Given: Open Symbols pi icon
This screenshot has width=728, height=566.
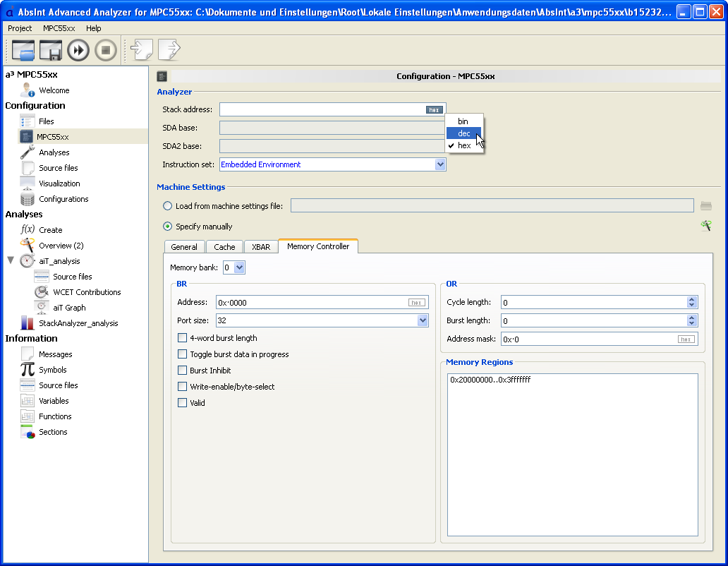Looking at the screenshot, I should pos(28,370).
